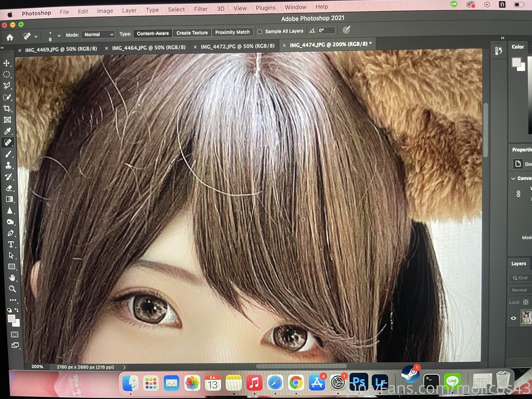The image size is (532, 399).
Task: Open the Mode Normal dropdown
Action: tap(98, 35)
